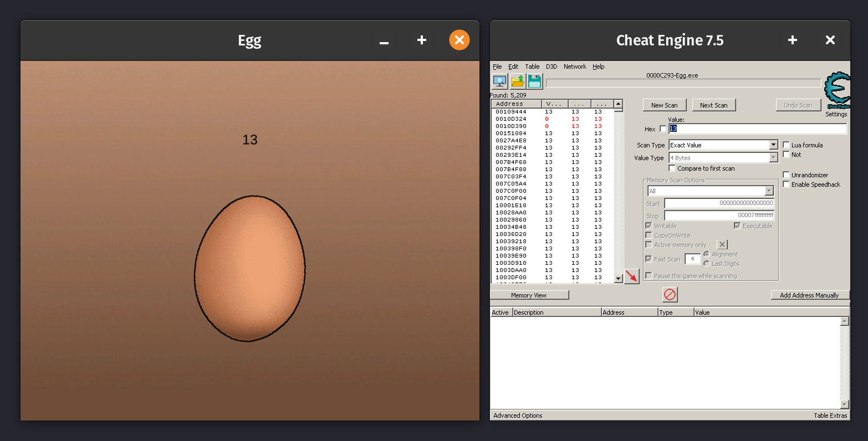
Task: Click the Undo Scan button
Action: 798,105
